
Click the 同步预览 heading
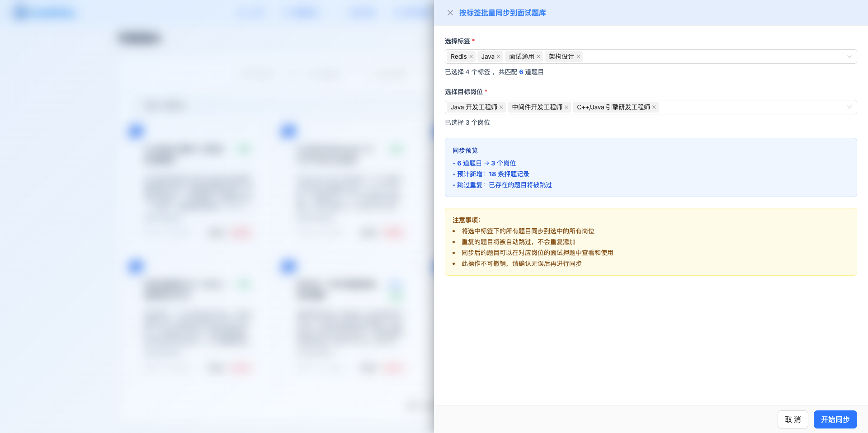click(465, 151)
